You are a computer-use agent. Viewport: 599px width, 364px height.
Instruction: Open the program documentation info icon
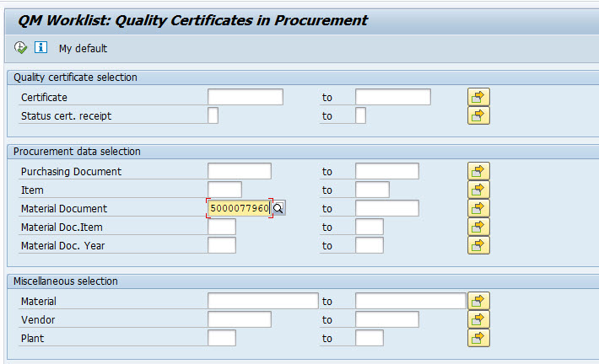pos(40,47)
